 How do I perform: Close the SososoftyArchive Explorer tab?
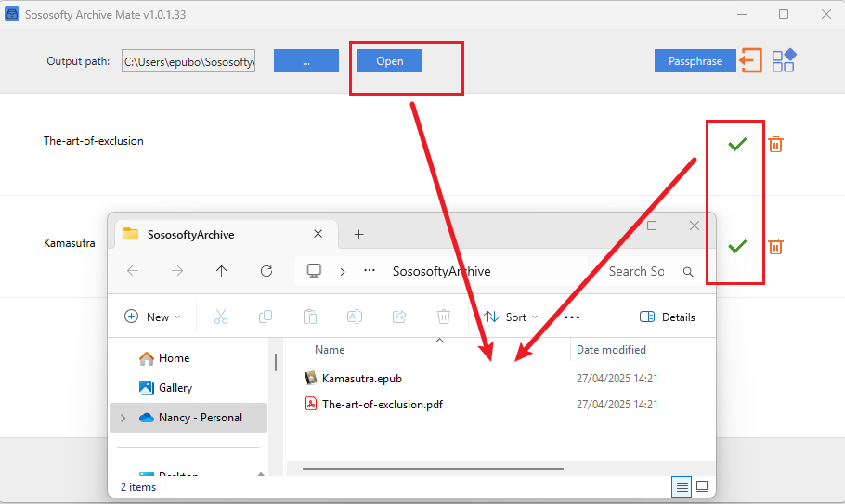(318, 234)
